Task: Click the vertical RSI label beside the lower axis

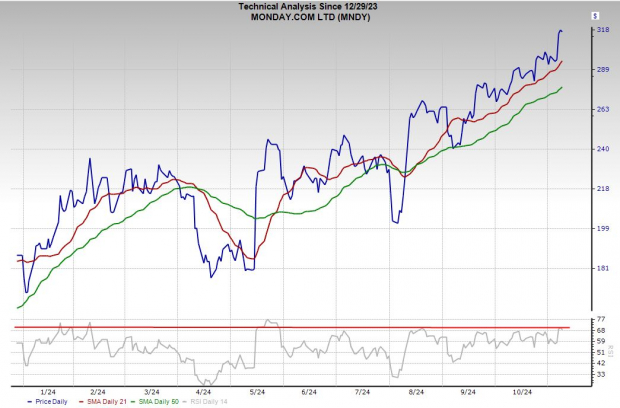Action: click(611, 351)
